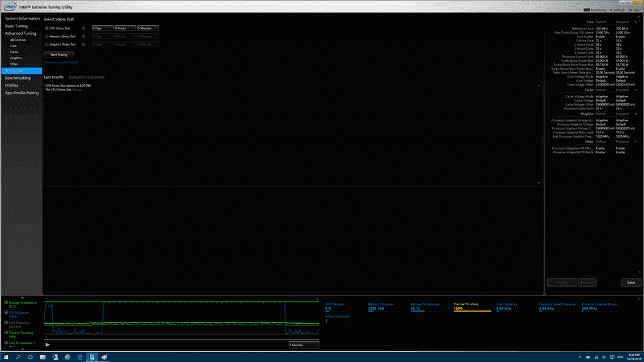Click Save button
The width and height of the screenshot is (644, 362).
tap(631, 282)
